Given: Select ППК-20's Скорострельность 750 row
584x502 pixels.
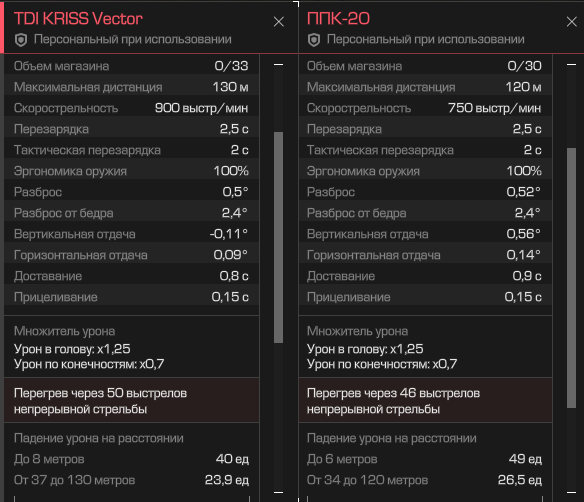Looking at the screenshot, I should click(425, 108).
